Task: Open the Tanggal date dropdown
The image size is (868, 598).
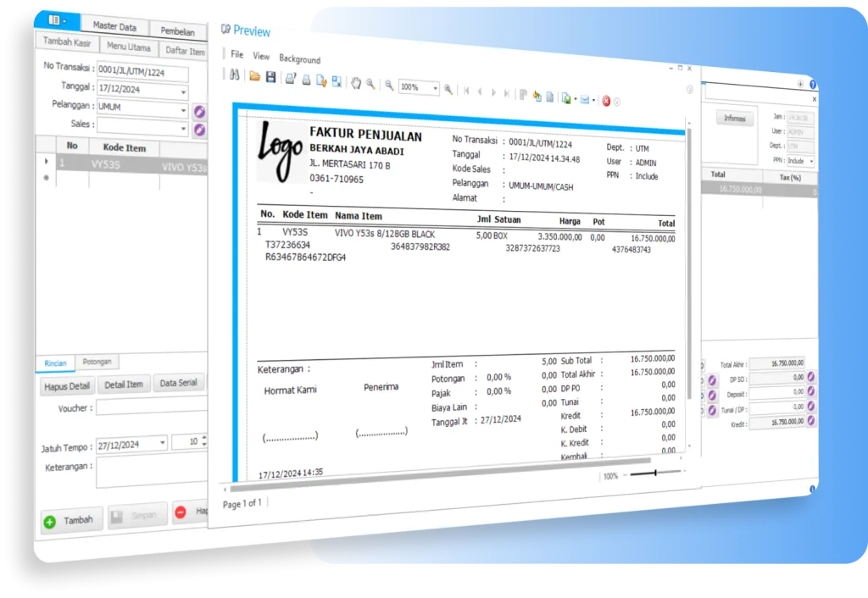Action: [x=183, y=92]
